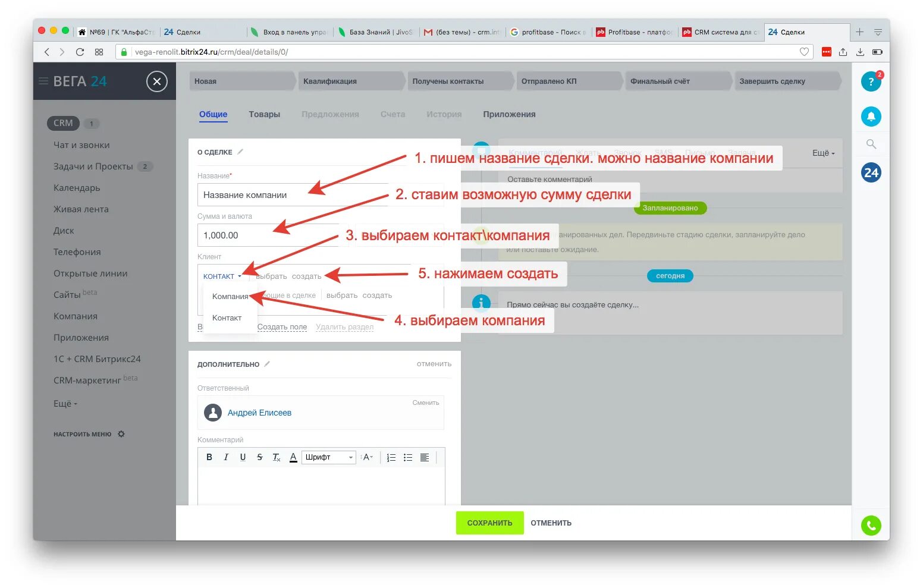This screenshot has width=923, height=588.
Task: Open the help question mark icon
Action: pyautogui.click(x=871, y=82)
